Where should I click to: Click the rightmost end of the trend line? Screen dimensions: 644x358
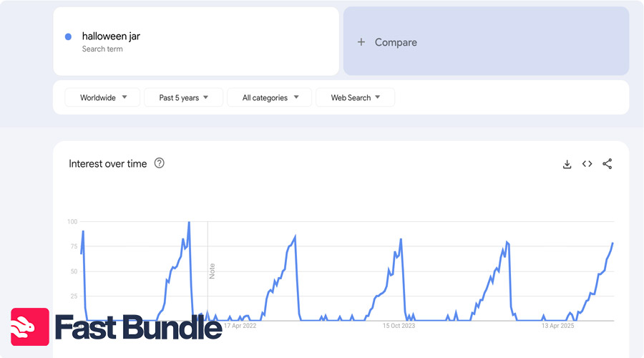(613, 244)
